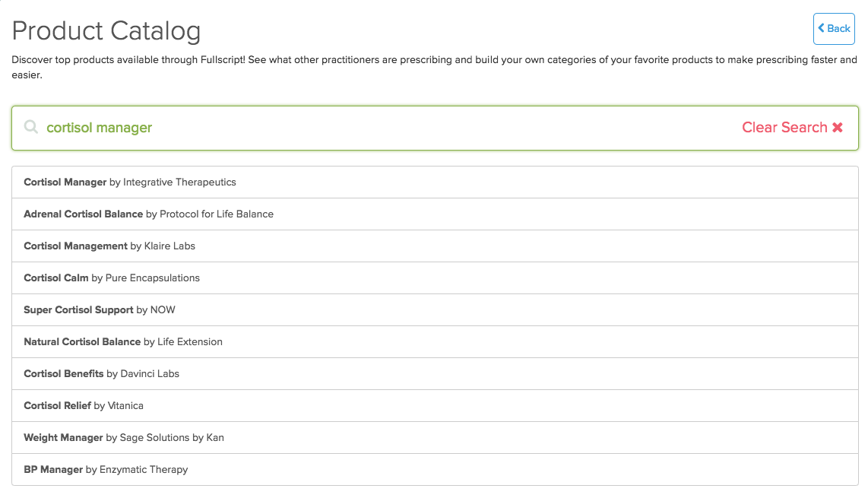This screenshot has height=498, width=868.
Task: Open Natural Cortisol Balance by Life Extension
Action: tap(435, 342)
